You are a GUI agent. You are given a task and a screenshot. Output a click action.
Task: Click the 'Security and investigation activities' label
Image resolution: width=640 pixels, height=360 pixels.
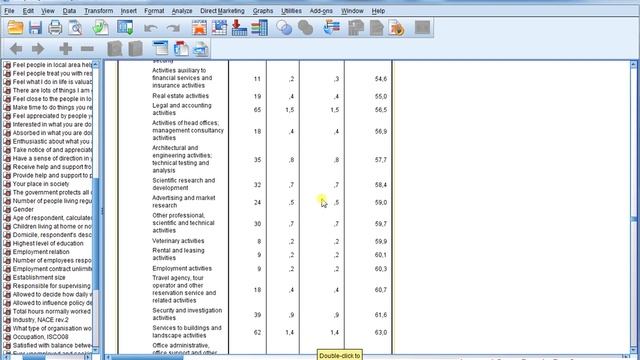pyautogui.click(x=187, y=314)
